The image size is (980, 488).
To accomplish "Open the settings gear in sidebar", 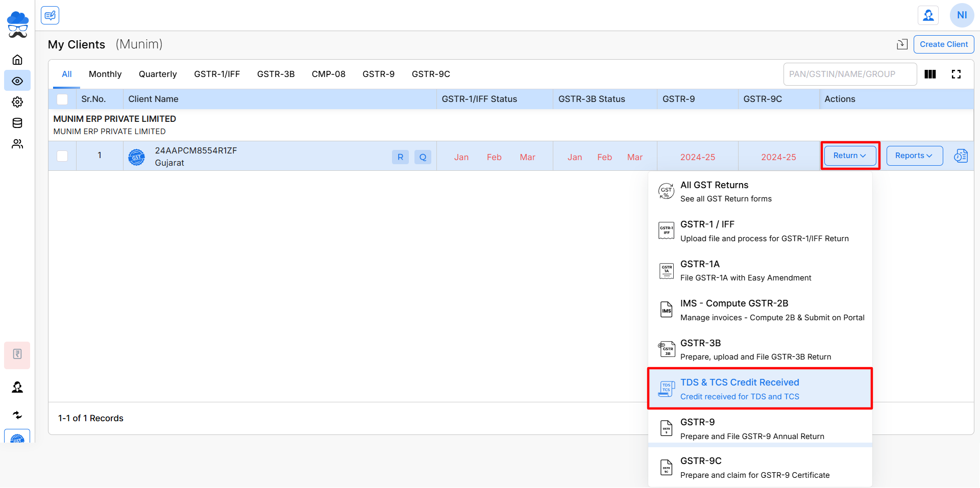I will click(x=17, y=102).
